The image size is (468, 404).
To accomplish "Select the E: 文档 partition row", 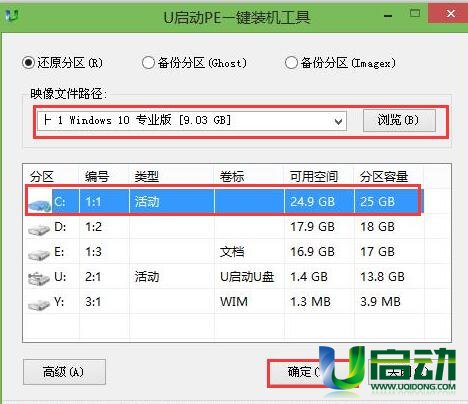I will (x=224, y=252).
